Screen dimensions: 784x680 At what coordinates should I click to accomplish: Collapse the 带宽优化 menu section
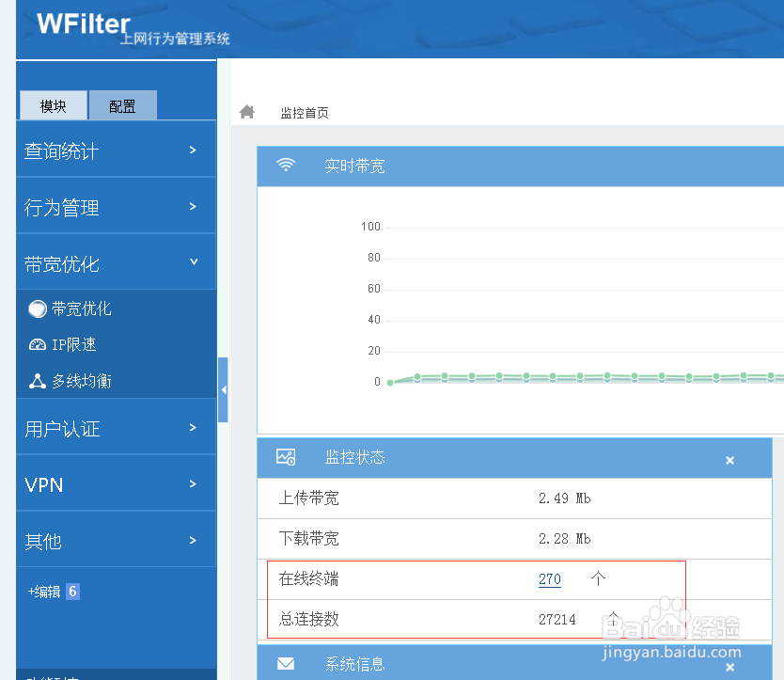[116, 262]
